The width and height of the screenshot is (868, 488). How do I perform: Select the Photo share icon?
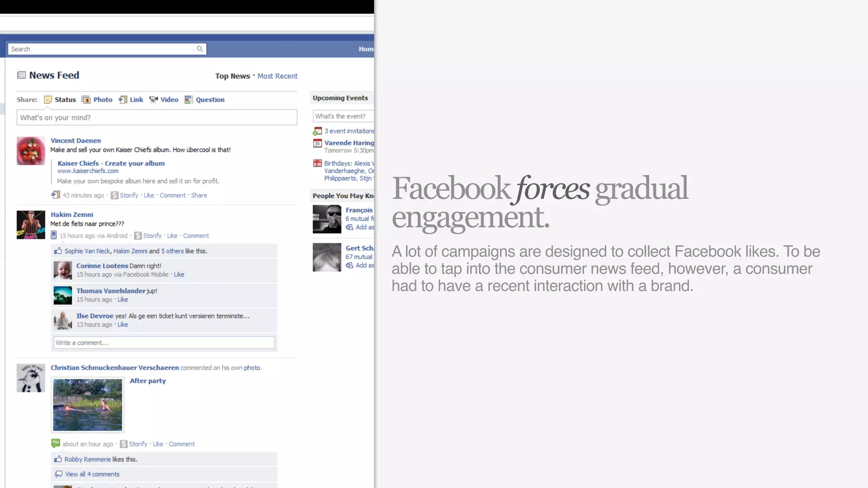click(x=86, y=100)
